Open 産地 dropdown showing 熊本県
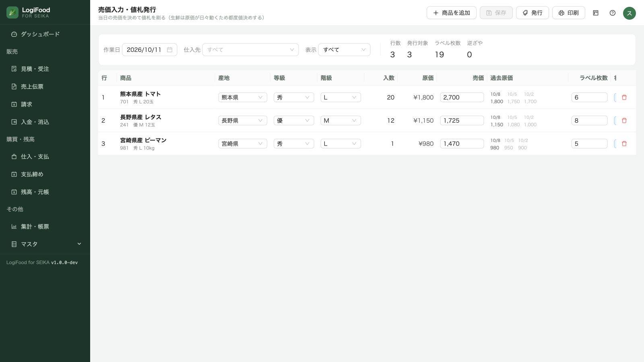 (243, 97)
